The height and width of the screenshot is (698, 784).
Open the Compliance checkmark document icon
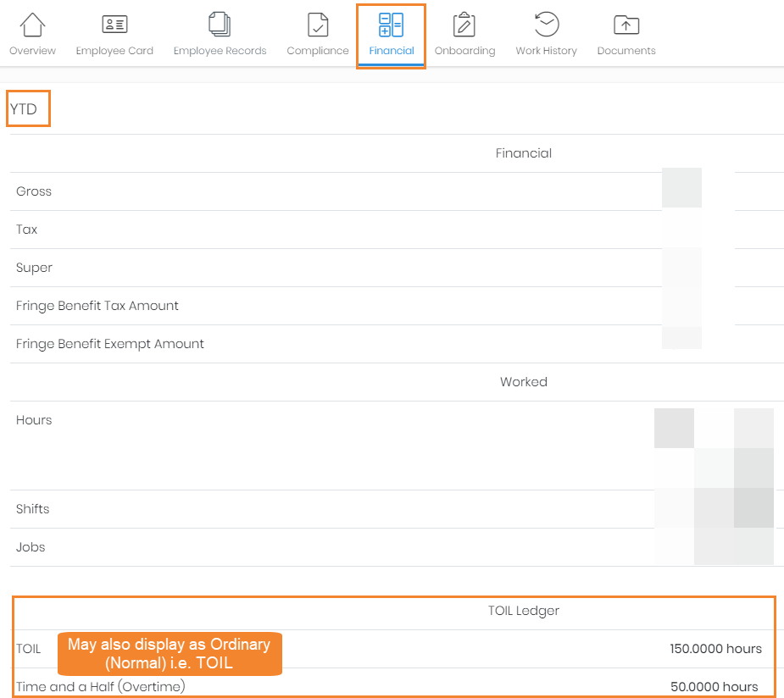point(318,25)
